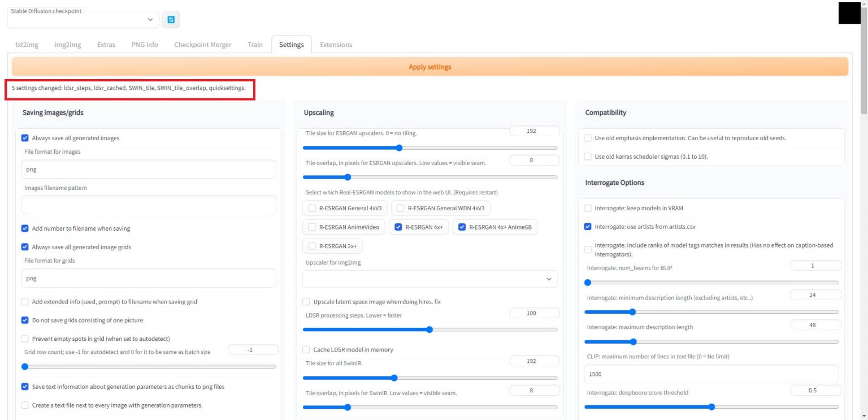Adjust the deepbooru score threshold slider
This screenshot has width=868, height=420.
click(x=711, y=406)
